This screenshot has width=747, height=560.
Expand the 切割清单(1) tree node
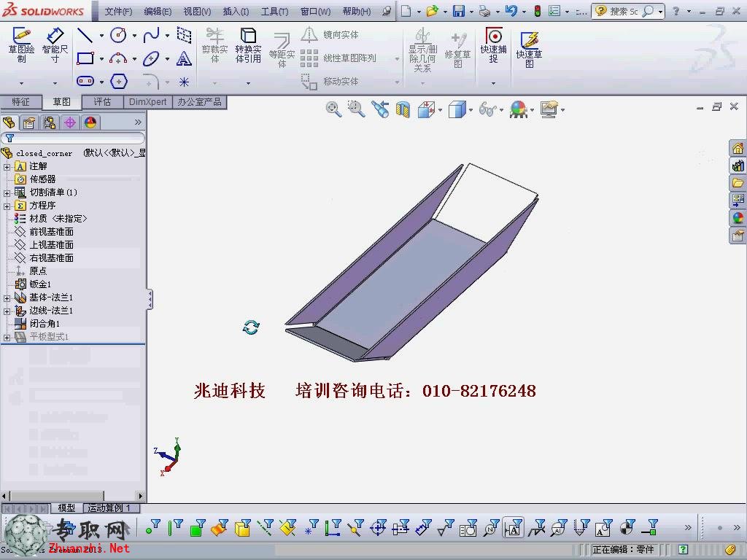coord(7,192)
